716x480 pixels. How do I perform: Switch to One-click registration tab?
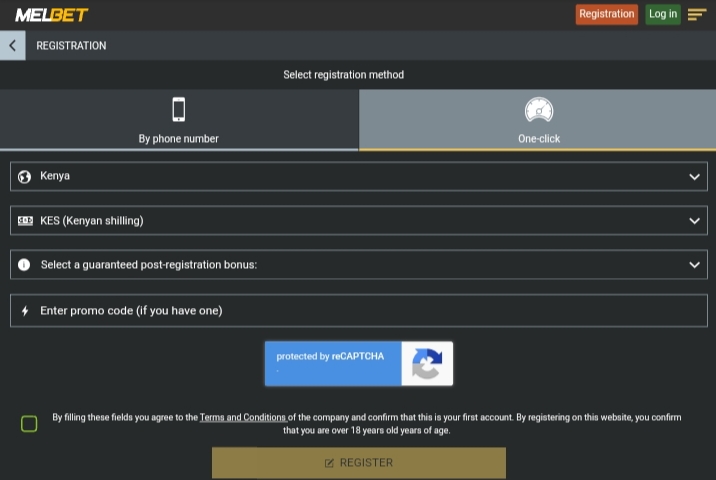point(537,120)
